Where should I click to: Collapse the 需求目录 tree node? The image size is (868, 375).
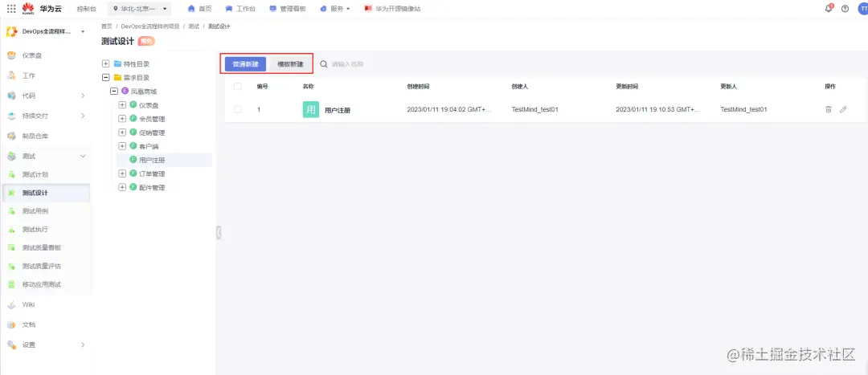[x=106, y=77]
